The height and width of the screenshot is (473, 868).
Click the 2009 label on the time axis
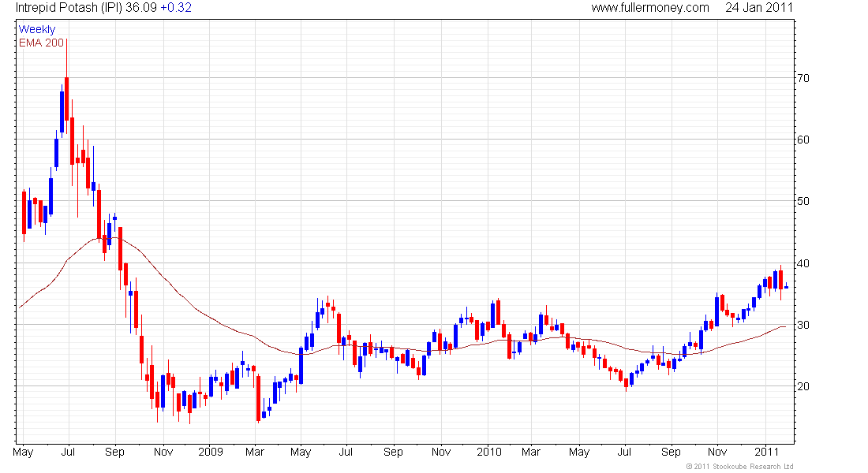211,452
